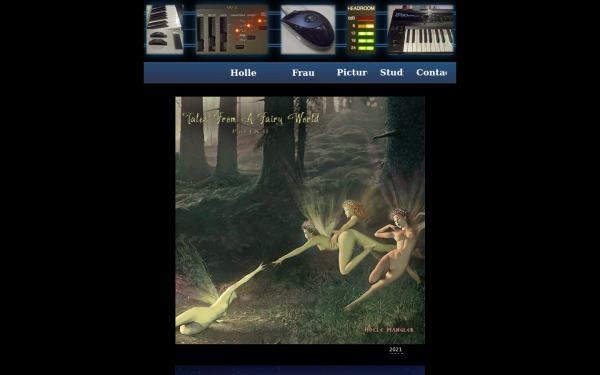Click the computer mouse header image
Image resolution: width=600 pixels, height=375 pixels.
coord(308,29)
